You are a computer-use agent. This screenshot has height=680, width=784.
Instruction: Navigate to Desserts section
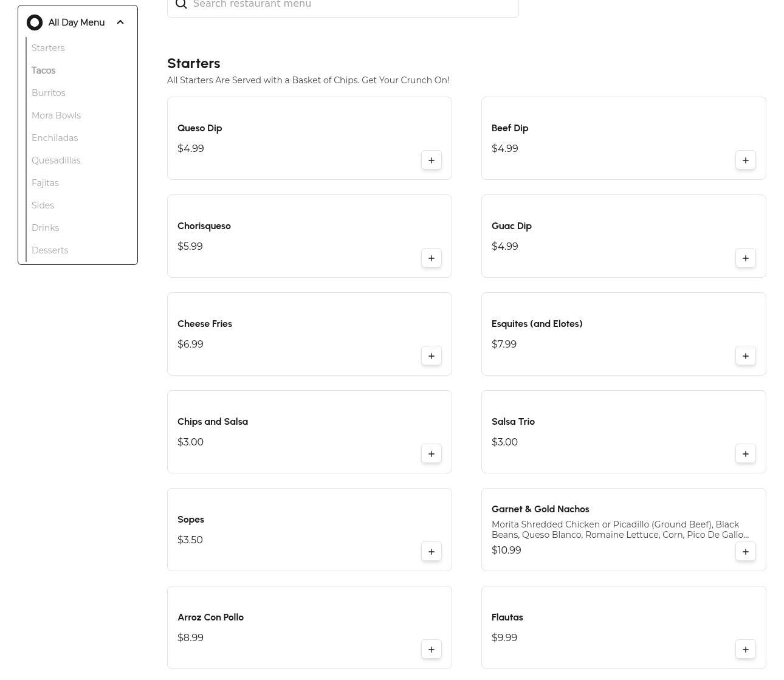pyautogui.click(x=50, y=250)
